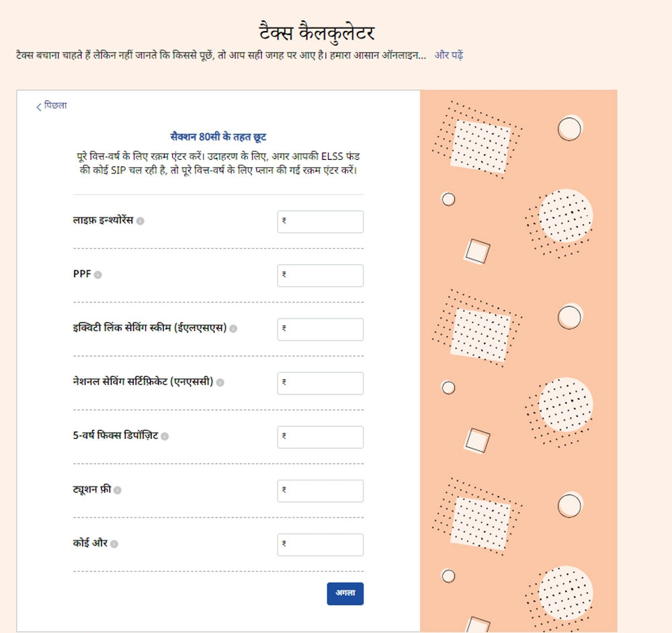
Task: Click the एनएससी amount input field
Action: coord(321,383)
